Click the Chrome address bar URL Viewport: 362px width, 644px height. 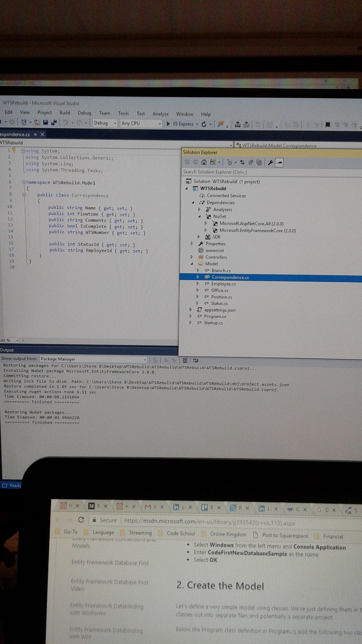click(210, 522)
